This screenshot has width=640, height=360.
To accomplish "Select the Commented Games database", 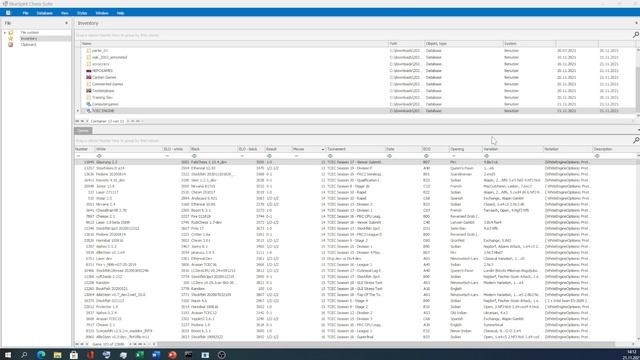I will point(107,84).
